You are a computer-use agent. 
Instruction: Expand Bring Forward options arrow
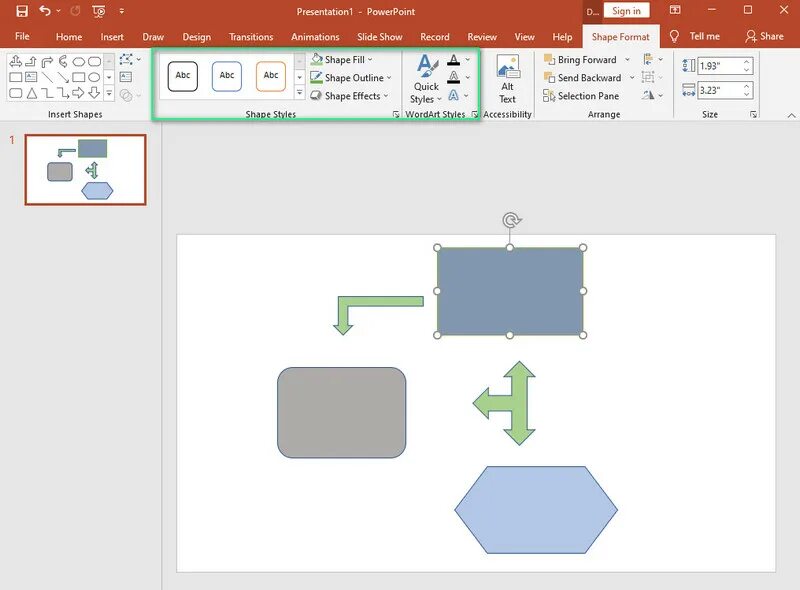click(627, 60)
